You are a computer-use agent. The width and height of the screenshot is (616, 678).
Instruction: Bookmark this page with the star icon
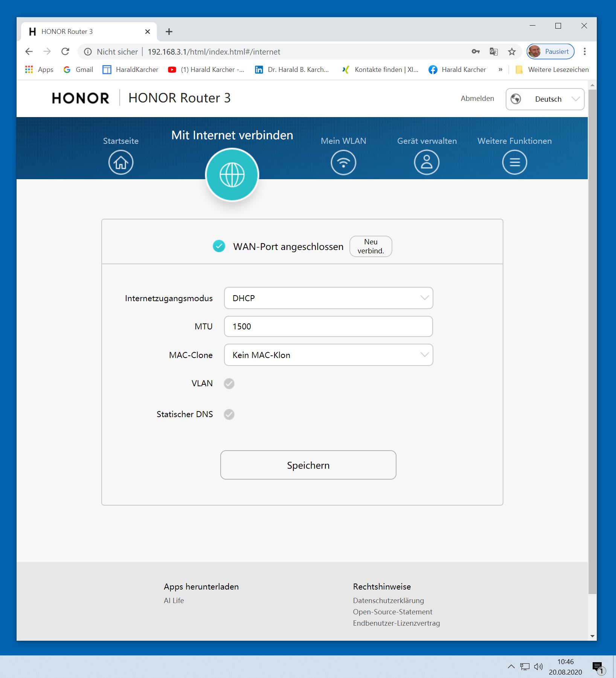(512, 52)
